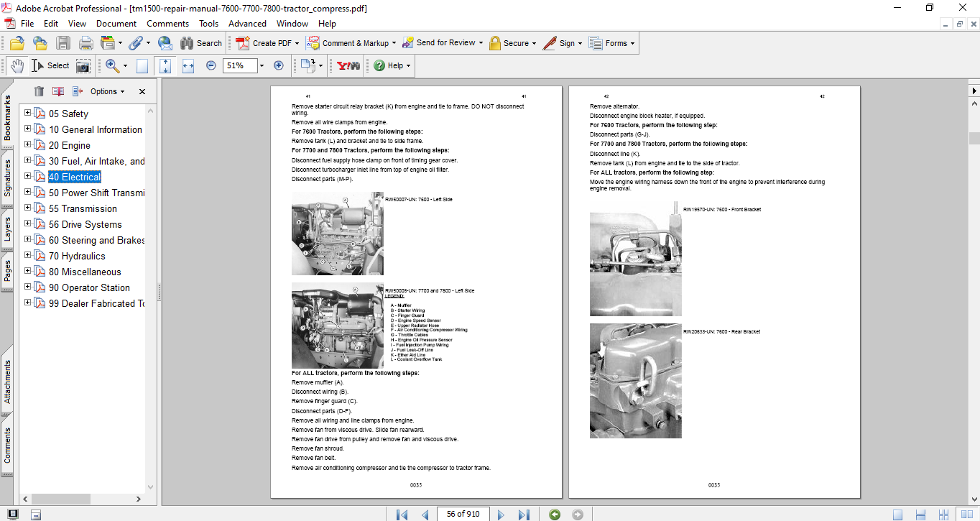Activate the Snapshot tool
Screen dimensions: 980x521
click(x=84, y=65)
